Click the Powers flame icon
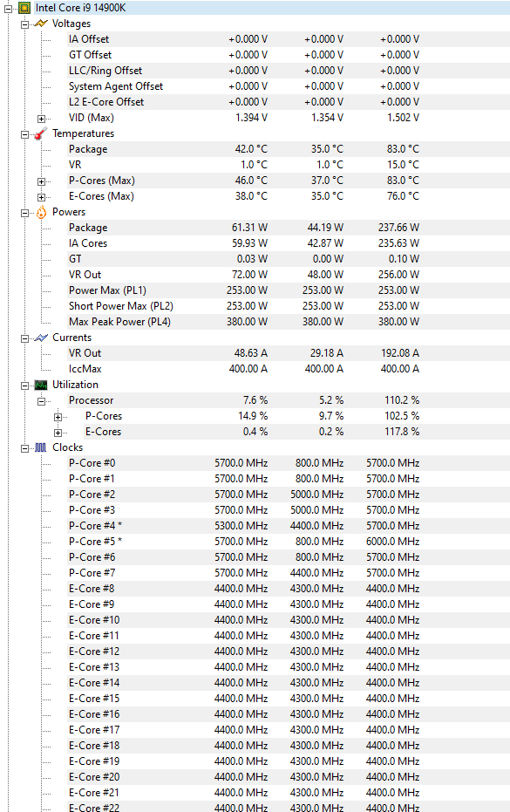510x812 pixels. pos(41,212)
